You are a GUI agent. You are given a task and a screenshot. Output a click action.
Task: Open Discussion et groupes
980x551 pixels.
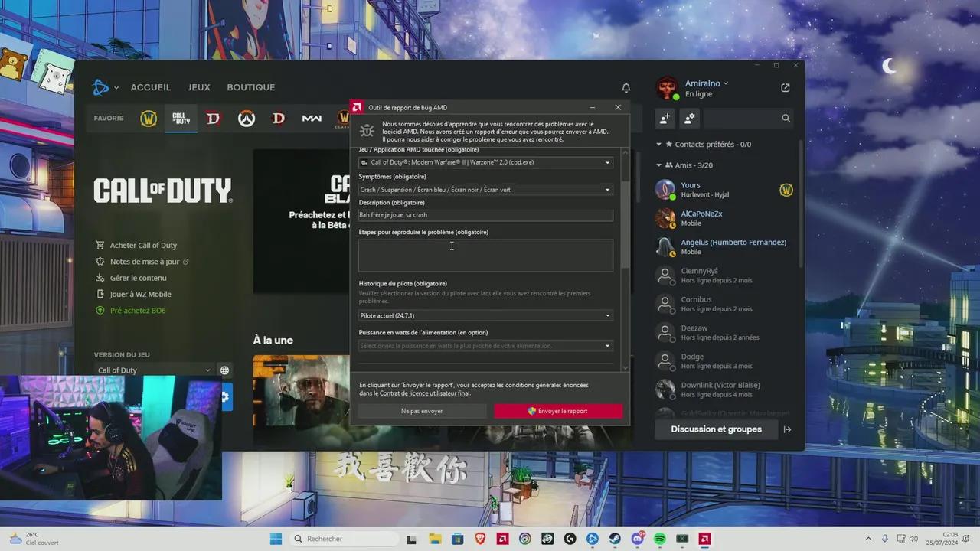pyautogui.click(x=716, y=429)
